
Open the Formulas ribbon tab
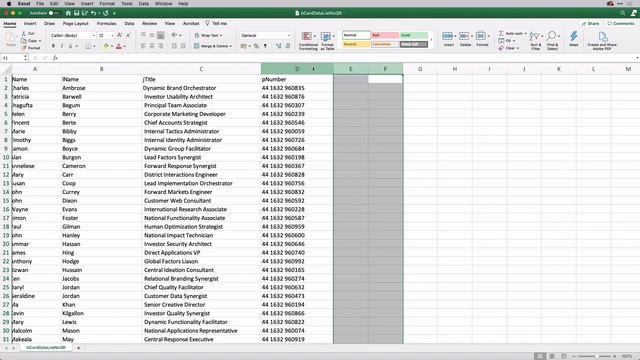107,24
